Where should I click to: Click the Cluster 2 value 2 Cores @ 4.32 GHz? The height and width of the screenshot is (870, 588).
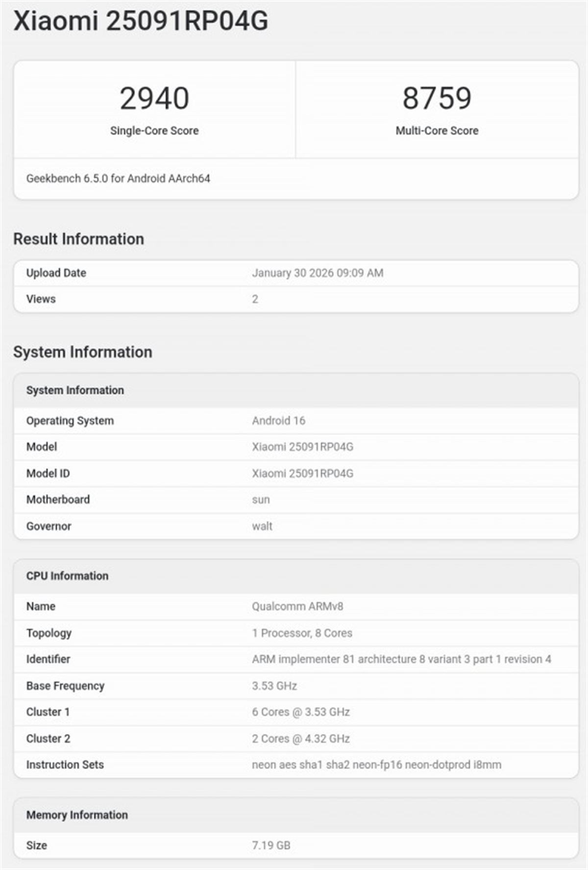301,739
